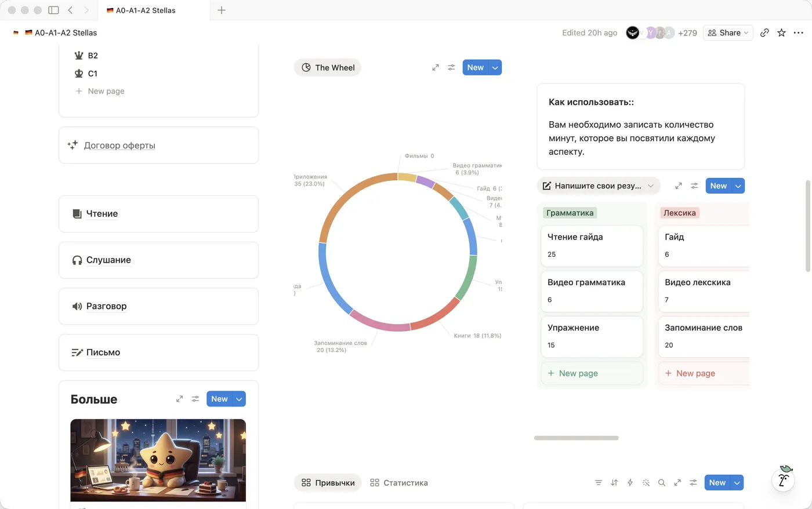
Task: Expand The Wheel chart to full page
Action: pyautogui.click(x=436, y=68)
